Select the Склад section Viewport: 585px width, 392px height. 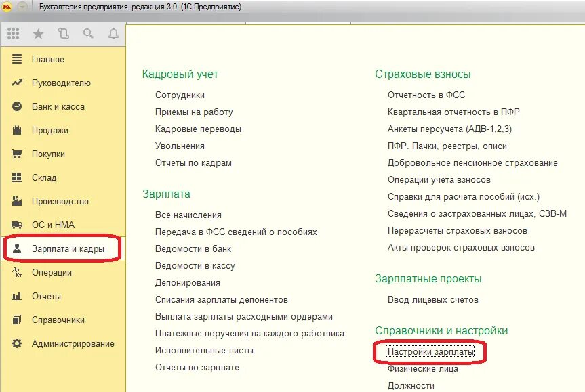(x=44, y=178)
